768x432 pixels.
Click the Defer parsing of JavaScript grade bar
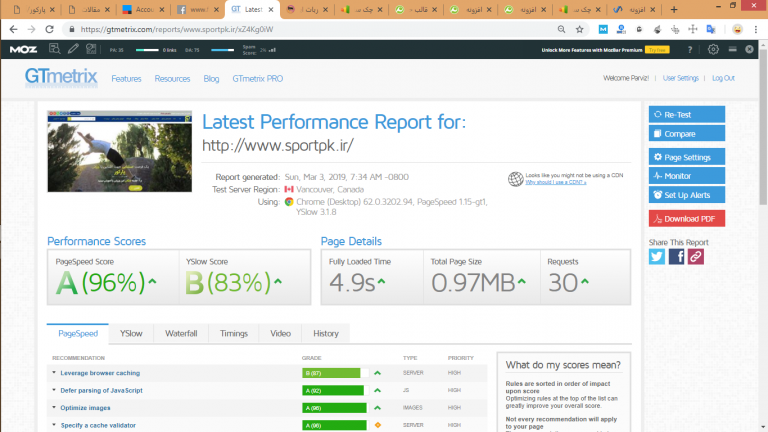tap(336, 391)
